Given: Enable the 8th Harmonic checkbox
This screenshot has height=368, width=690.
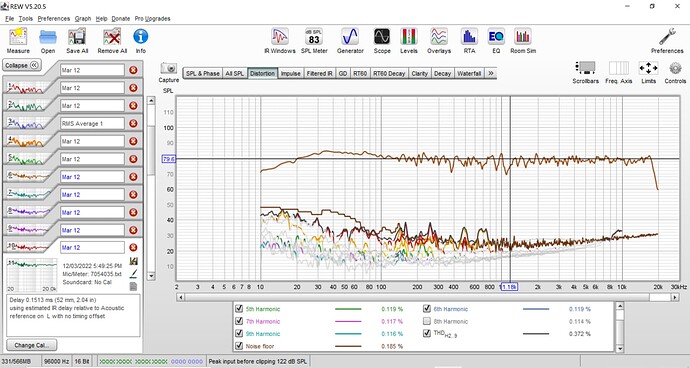Looking at the screenshot, I should (x=426, y=321).
